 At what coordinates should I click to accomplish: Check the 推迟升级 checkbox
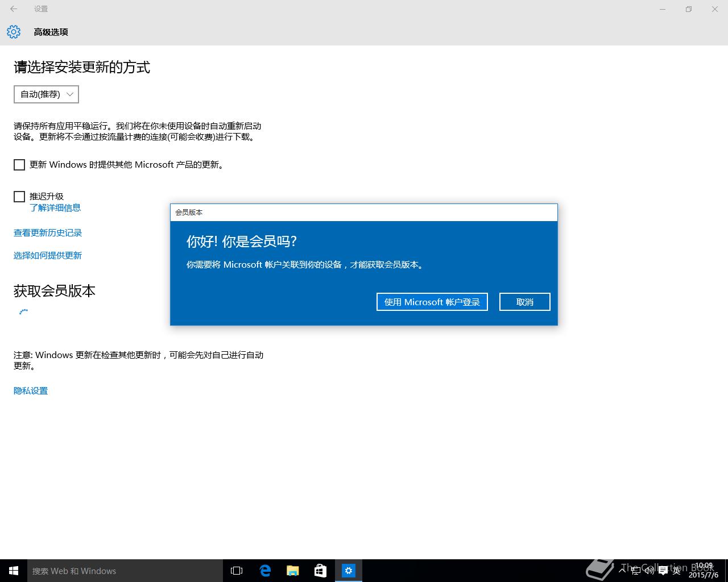point(19,197)
